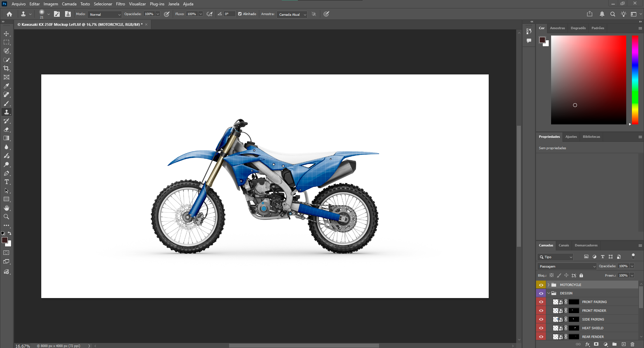Select the Zoom tool
The height and width of the screenshot is (348, 644).
click(x=6, y=217)
